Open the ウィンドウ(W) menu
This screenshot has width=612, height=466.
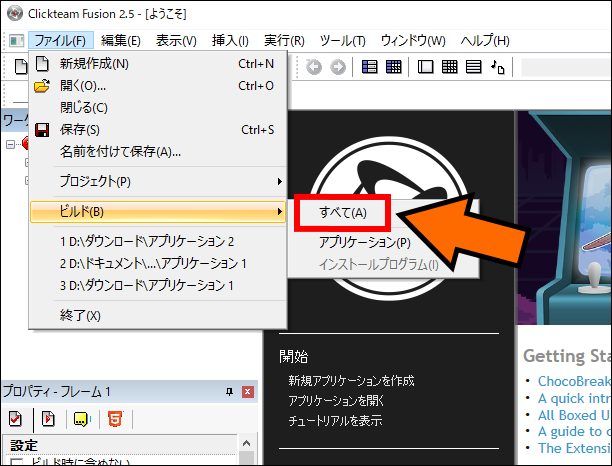pyautogui.click(x=413, y=41)
